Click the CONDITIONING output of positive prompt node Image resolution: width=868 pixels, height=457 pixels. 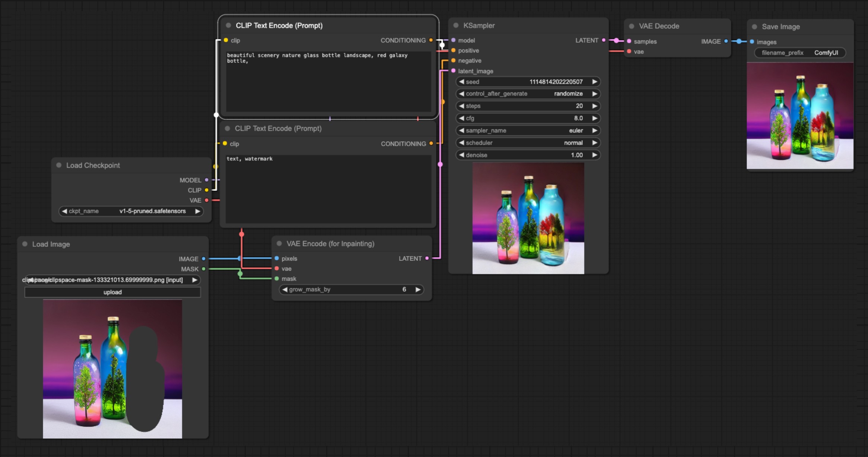431,40
